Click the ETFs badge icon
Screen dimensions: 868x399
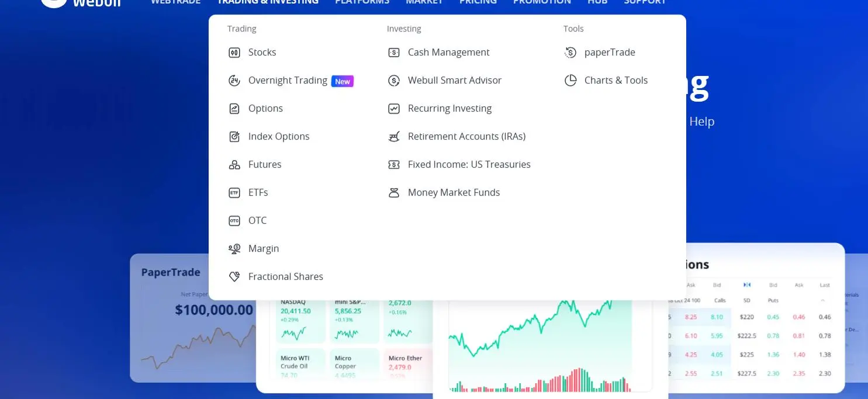point(234,193)
